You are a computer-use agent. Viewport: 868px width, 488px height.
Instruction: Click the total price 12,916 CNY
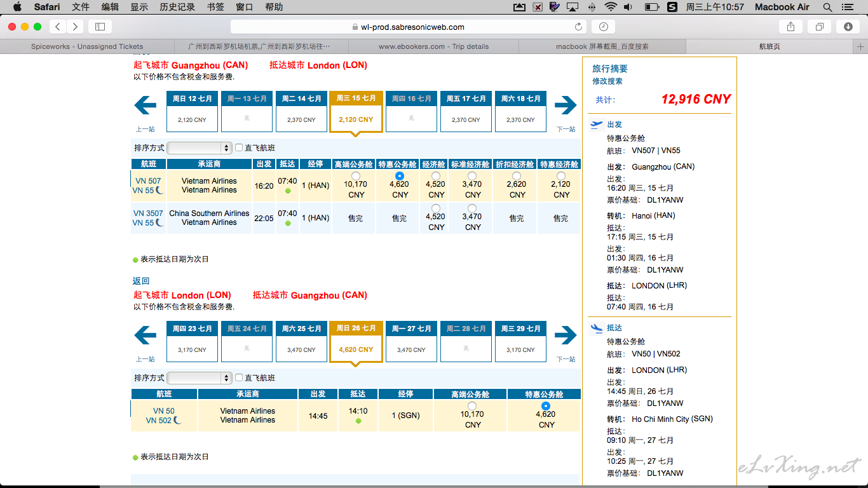[696, 99]
